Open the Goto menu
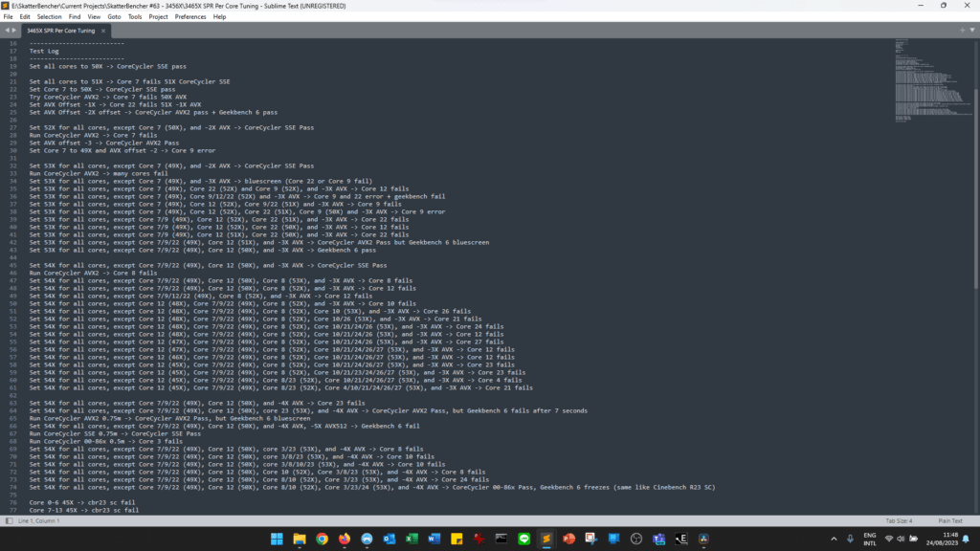 [114, 17]
